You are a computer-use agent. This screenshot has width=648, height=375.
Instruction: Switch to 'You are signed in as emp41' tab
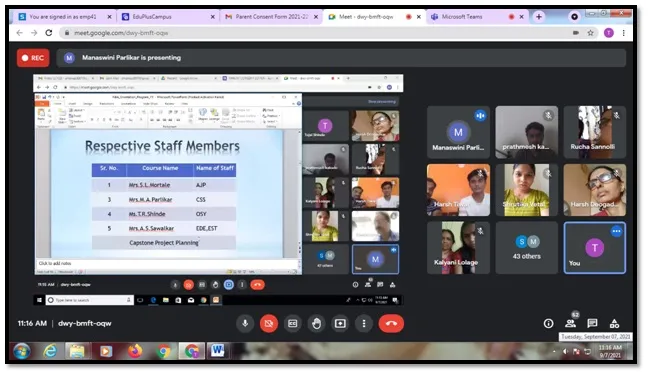click(x=64, y=17)
